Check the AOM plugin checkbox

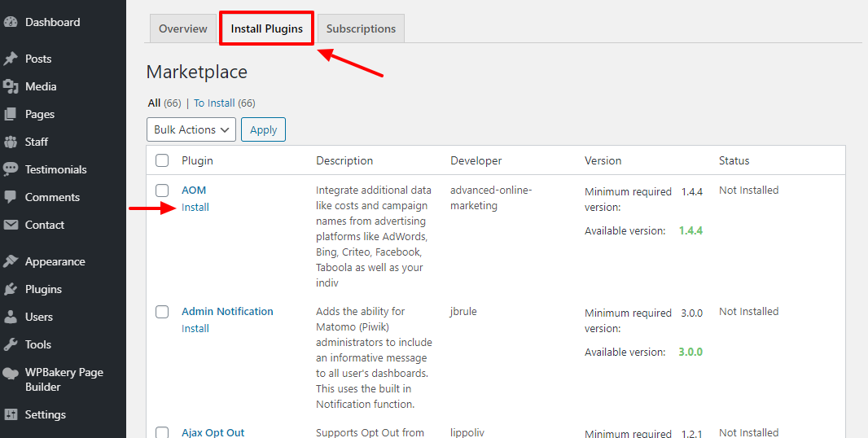[162, 191]
